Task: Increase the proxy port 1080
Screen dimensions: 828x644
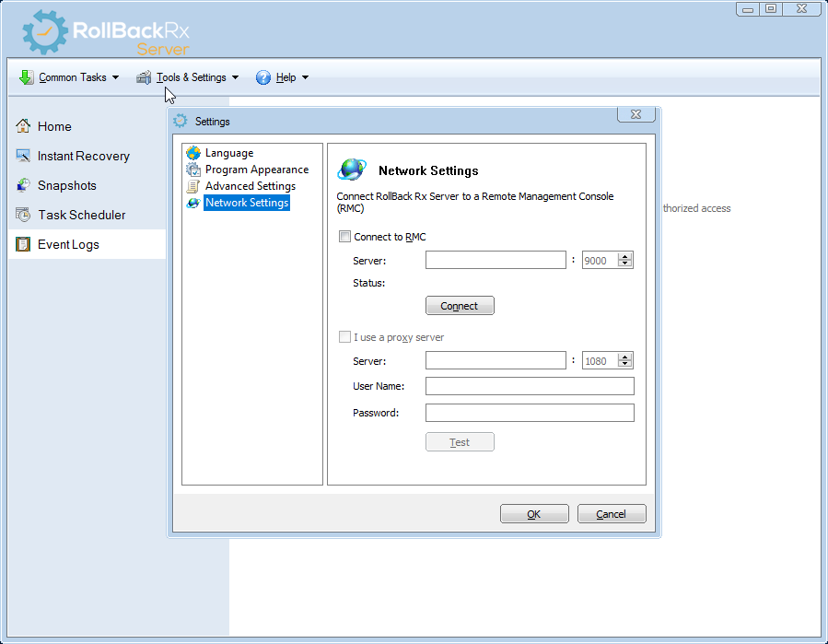Action: click(x=625, y=357)
